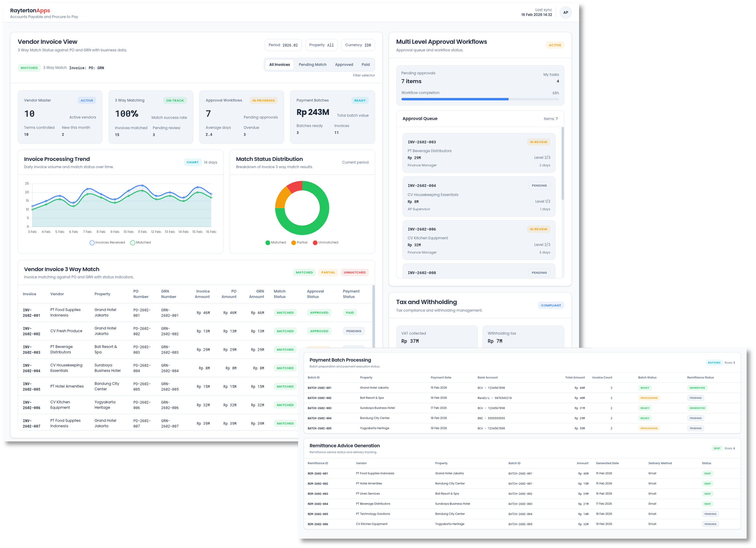Click the Approval Queue scrollbar
756x548 pixels.
[x=563, y=163]
